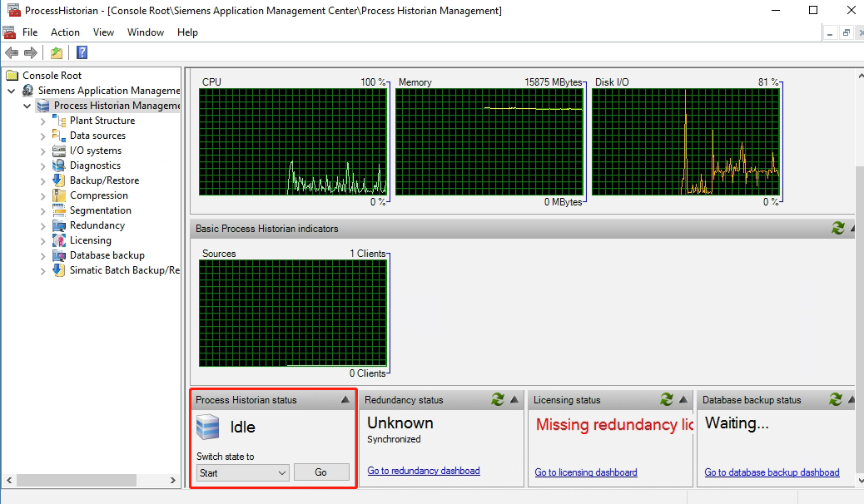The image size is (864, 504).
Task: Click the Up one level folder icon
Action: click(x=57, y=53)
